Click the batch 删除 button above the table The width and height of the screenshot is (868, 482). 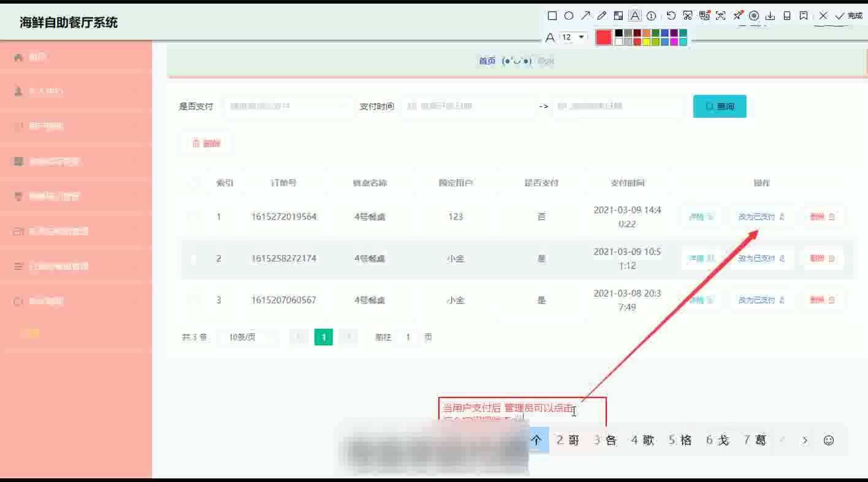[x=206, y=143]
